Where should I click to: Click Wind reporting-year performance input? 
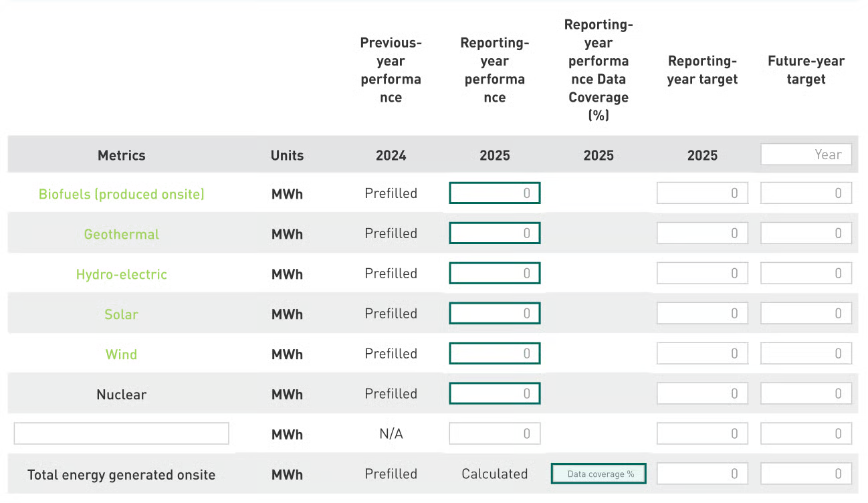pyautogui.click(x=494, y=354)
